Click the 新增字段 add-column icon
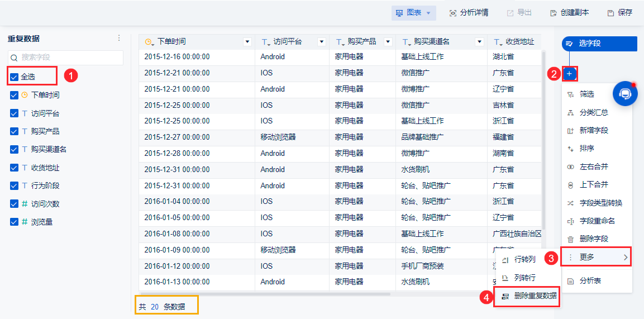 pos(570,131)
